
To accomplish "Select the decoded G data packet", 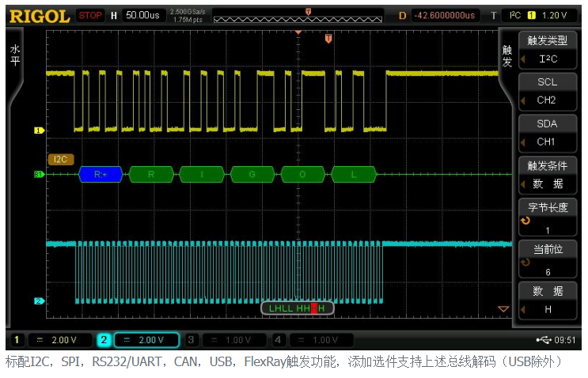I will coord(252,174).
